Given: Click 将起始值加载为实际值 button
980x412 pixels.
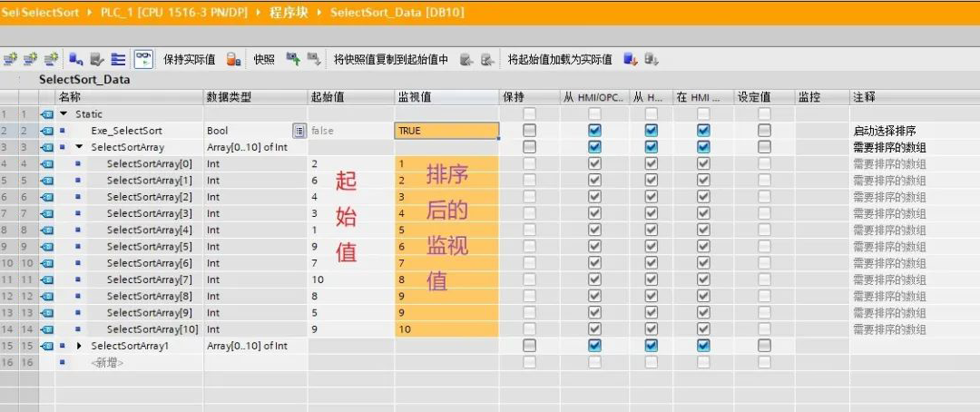Looking at the screenshot, I should click(560, 60).
